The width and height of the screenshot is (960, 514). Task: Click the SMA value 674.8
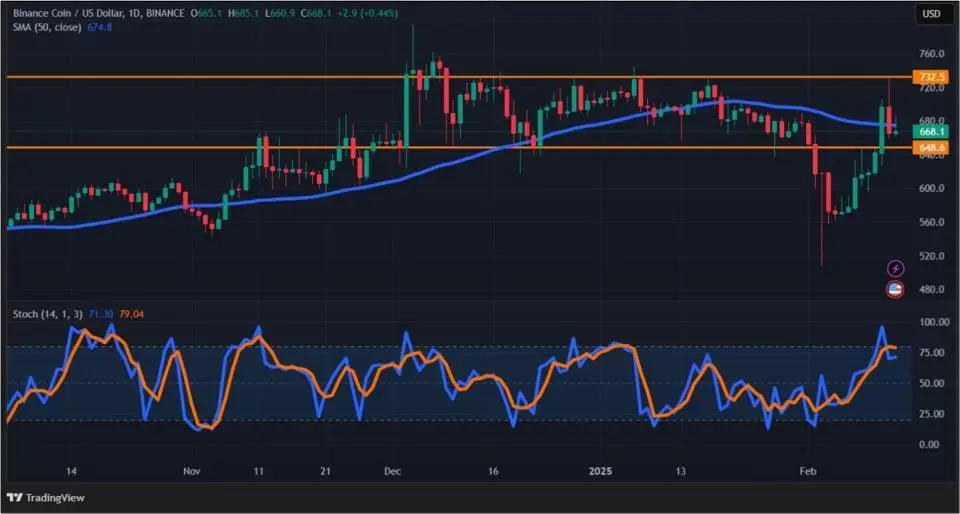99,28
